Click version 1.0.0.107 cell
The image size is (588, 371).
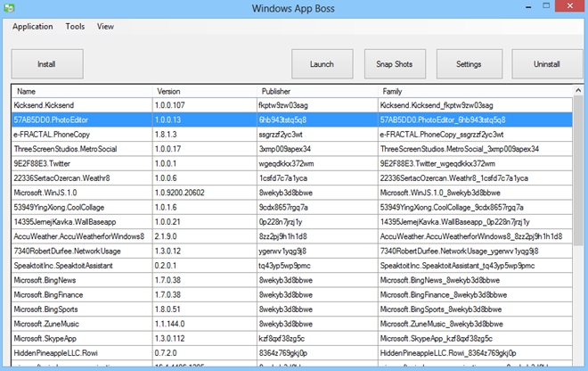[205, 105]
